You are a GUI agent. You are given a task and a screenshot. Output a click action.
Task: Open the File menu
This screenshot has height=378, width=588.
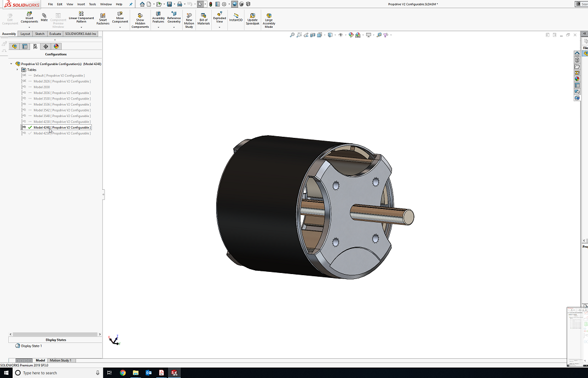click(x=50, y=4)
